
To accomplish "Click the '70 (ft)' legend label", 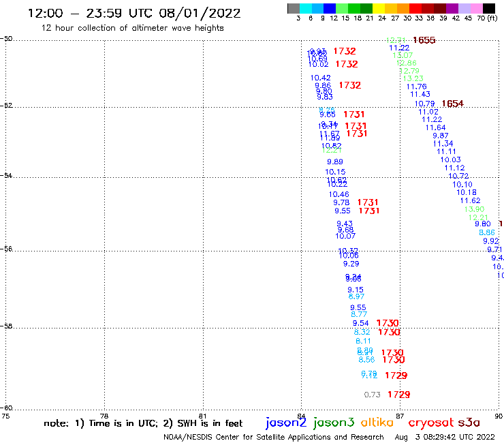I will pos(487,18).
